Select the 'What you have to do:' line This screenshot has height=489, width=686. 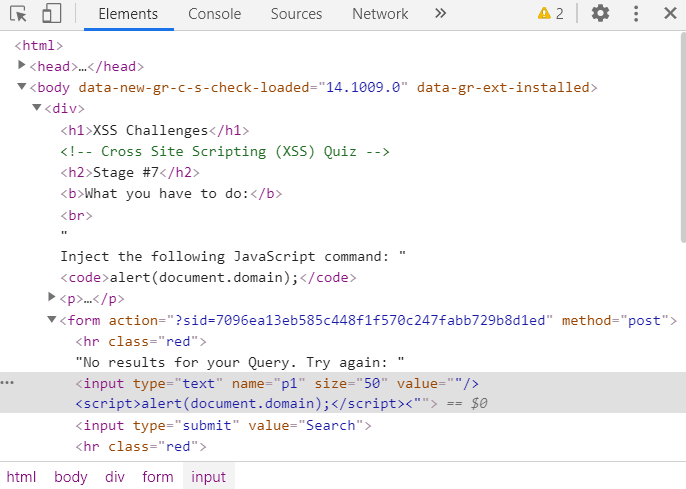171,193
